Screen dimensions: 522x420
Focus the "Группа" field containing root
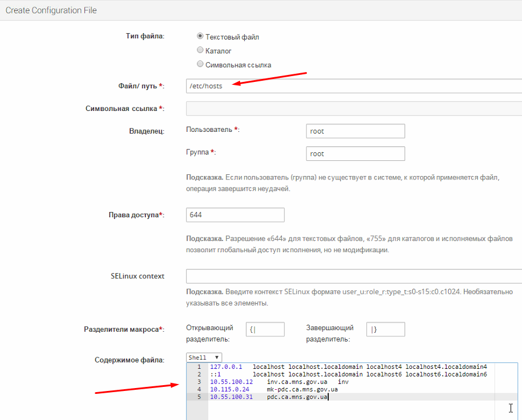click(355, 154)
